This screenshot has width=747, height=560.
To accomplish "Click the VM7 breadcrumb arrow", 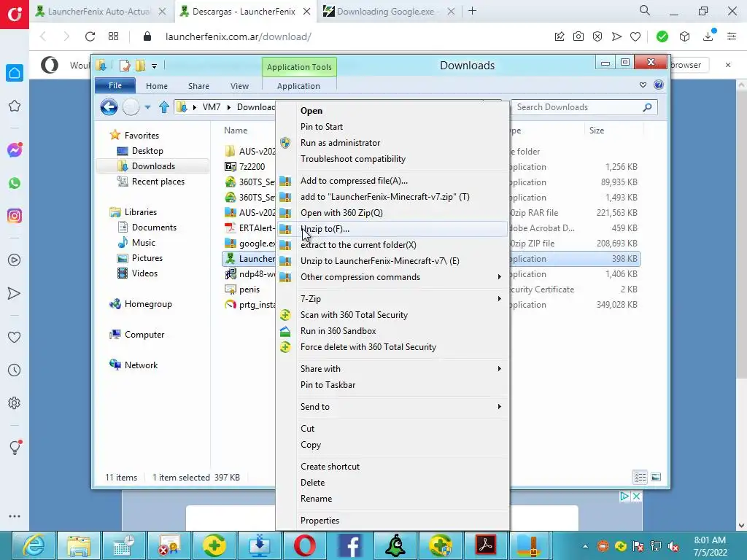I will tap(228, 107).
